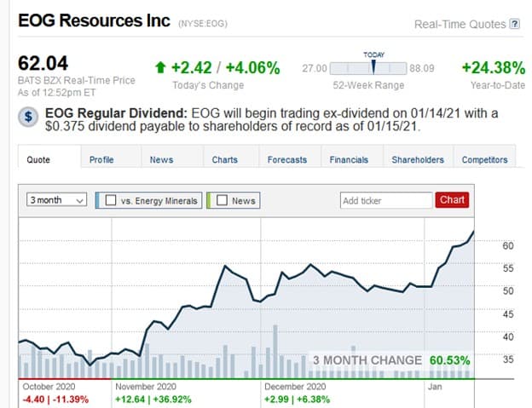View the Shareholders tab
The width and height of the screenshot is (532, 408).
pyautogui.click(x=418, y=159)
